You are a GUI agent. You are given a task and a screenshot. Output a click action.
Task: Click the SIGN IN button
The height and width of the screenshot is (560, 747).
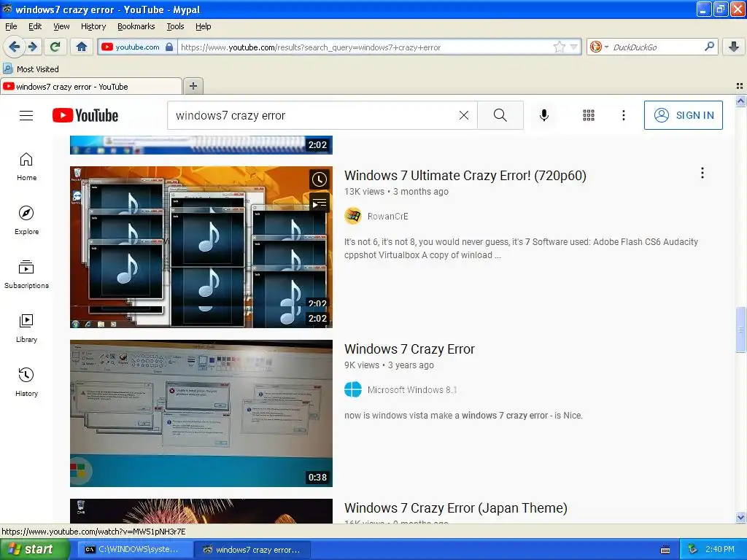coord(683,115)
